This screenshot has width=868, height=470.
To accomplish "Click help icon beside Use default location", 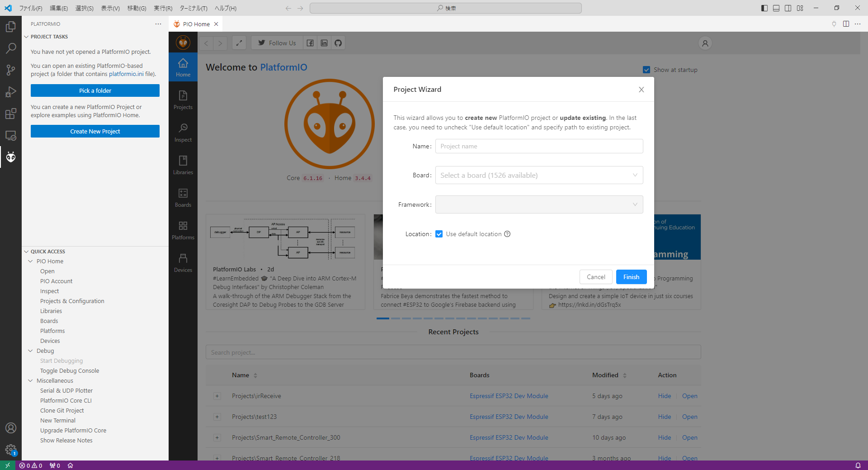I will (x=507, y=234).
